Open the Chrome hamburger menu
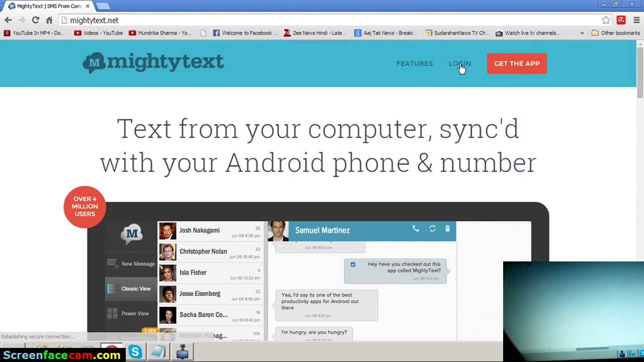Image resolution: width=644 pixels, height=362 pixels. coord(636,20)
